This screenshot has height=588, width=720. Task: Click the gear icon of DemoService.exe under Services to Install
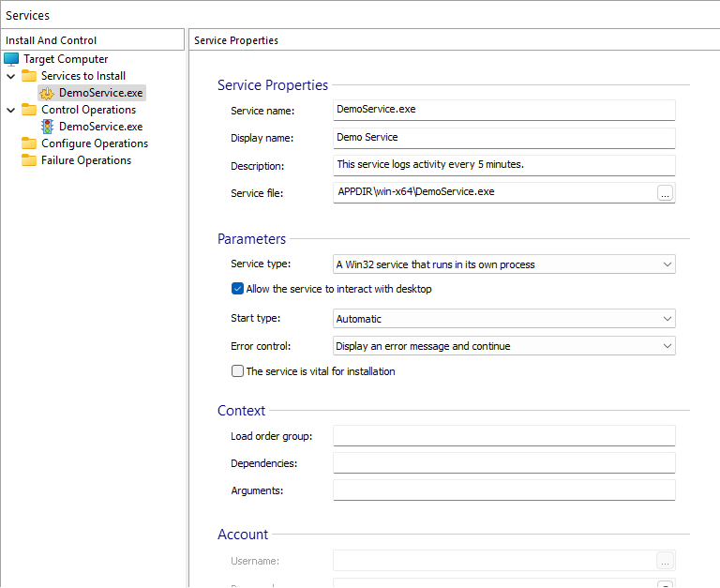47,93
